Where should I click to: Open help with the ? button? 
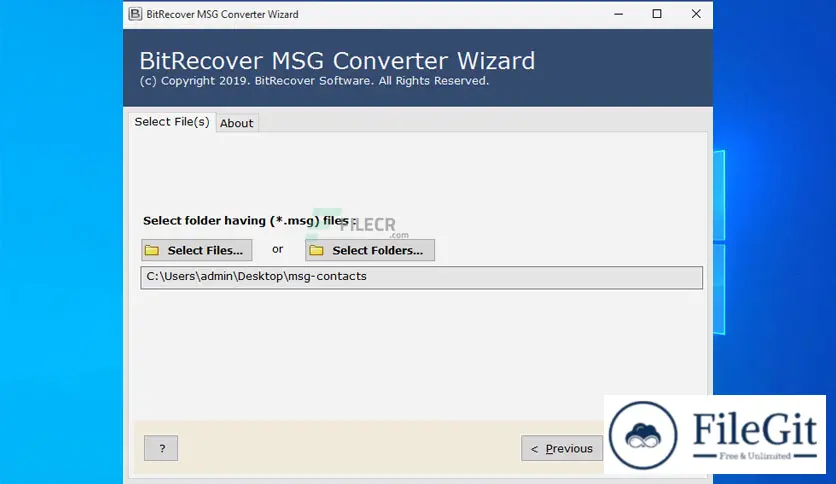161,448
